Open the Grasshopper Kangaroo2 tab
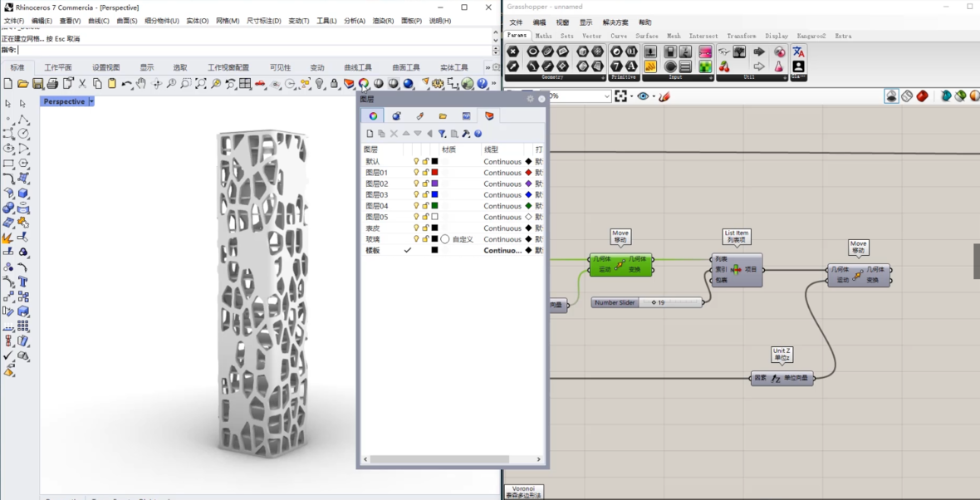The width and height of the screenshot is (980, 500). coord(811,36)
